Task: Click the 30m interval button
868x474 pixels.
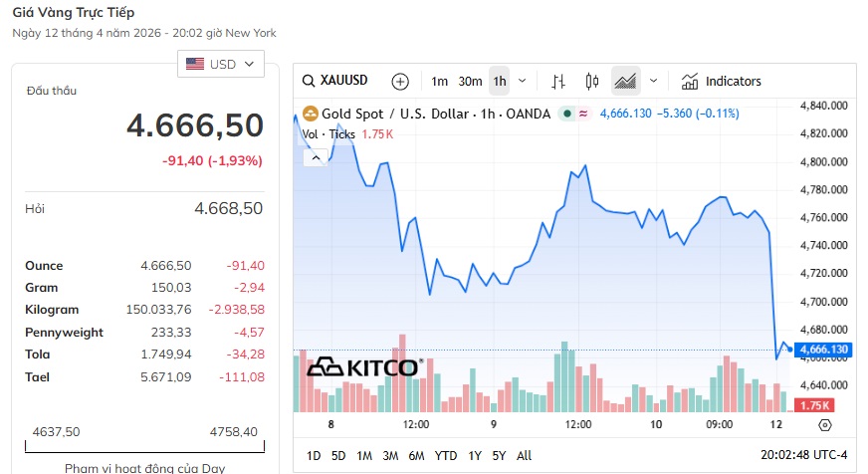Action: point(470,81)
